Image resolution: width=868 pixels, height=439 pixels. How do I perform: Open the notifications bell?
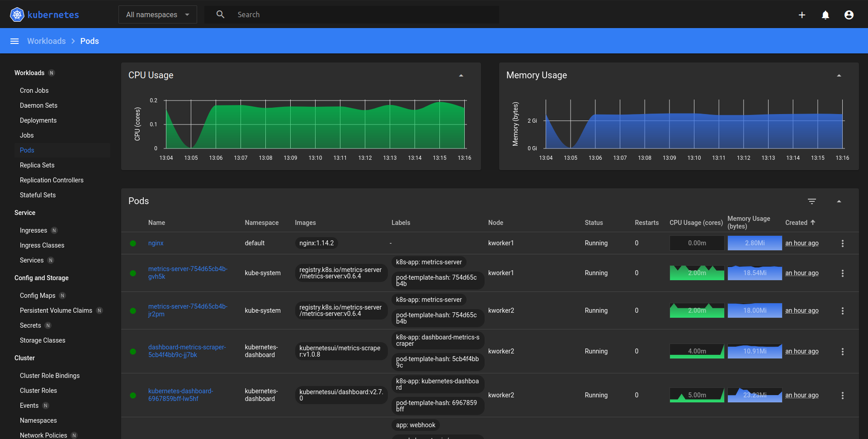coord(826,15)
